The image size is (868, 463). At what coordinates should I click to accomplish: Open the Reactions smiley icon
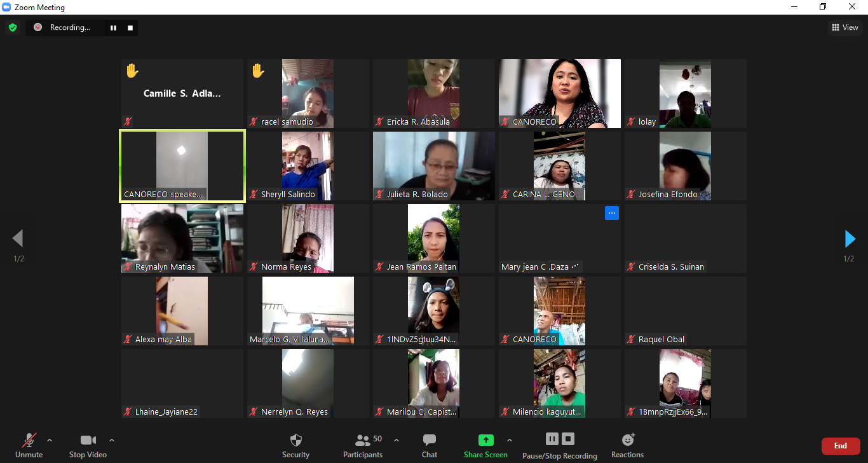click(628, 439)
